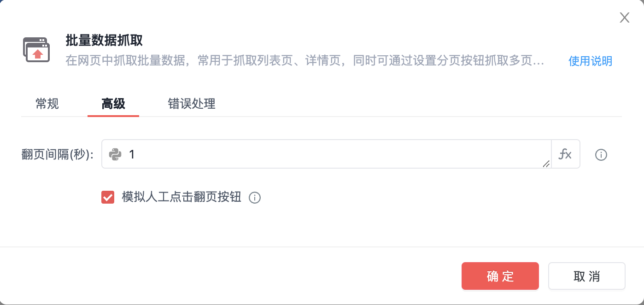Click the 模拟人工点击翻页按钮 label text
The height and width of the screenshot is (305, 644).
pyautogui.click(x=181, y=197)
